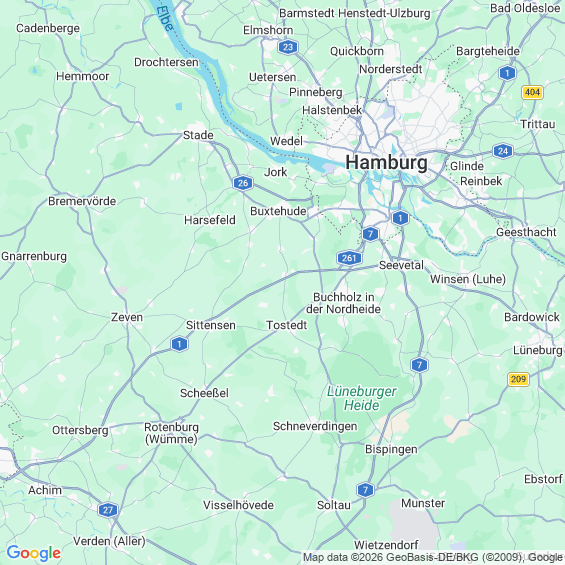
Task: Click the Map data copyright text
Action: (x=433, y=557)
